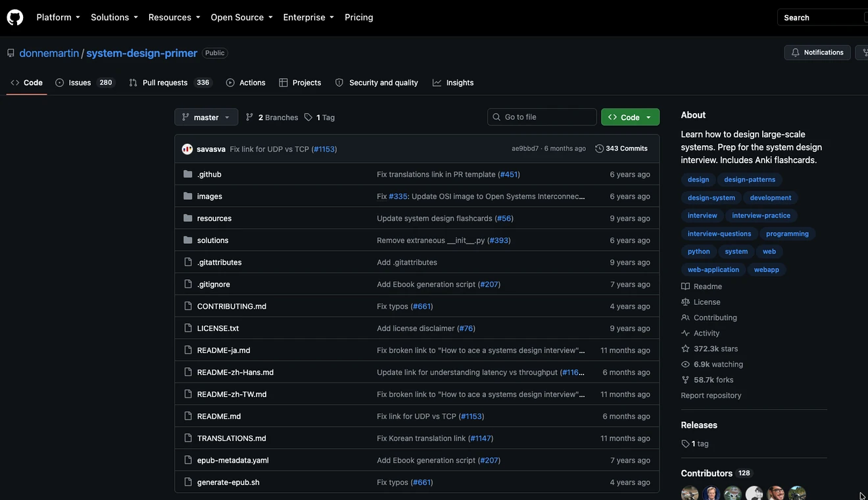Click the book icon next to Readme
Screen dimensions: 868x500
click(x=686, y=286)
